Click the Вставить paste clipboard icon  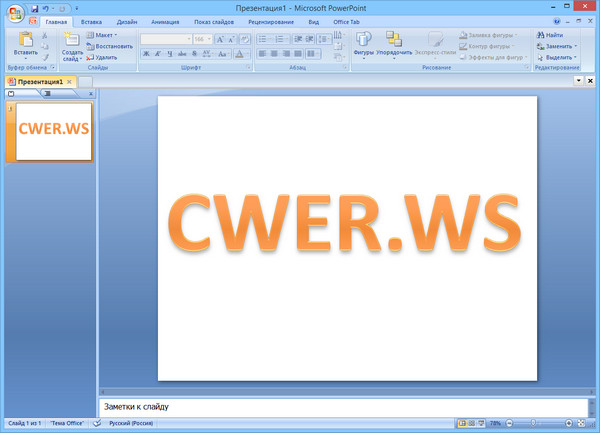pyautogui.click(x=26, y=40)
